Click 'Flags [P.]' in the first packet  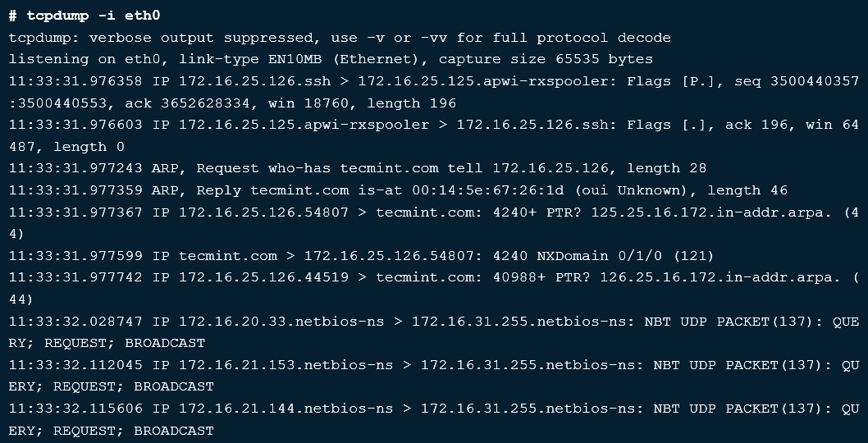tap(671, 81)
